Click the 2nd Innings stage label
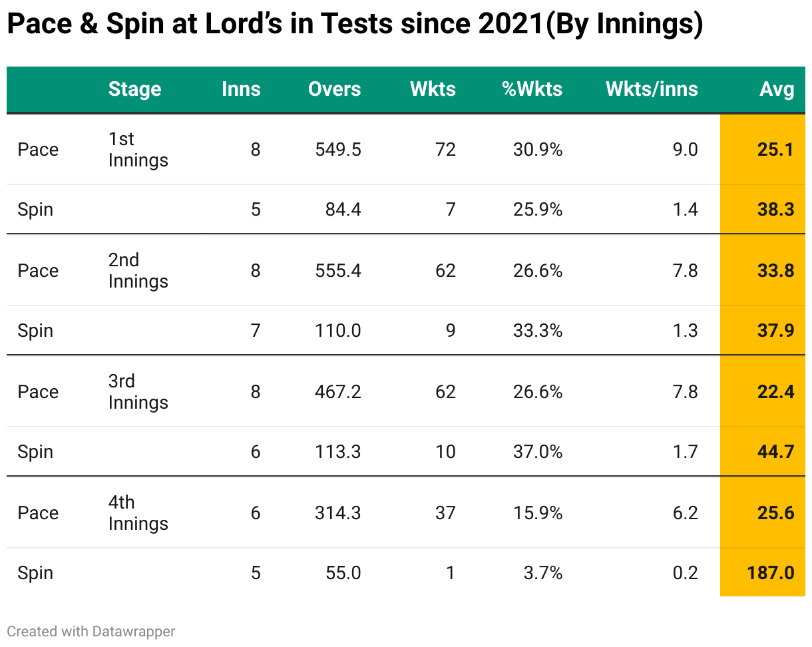This screenshot has width=812, height=647. point(138,270)
